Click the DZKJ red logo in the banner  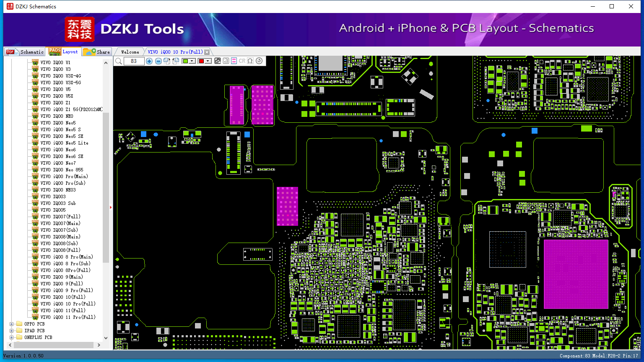(80, 29)
